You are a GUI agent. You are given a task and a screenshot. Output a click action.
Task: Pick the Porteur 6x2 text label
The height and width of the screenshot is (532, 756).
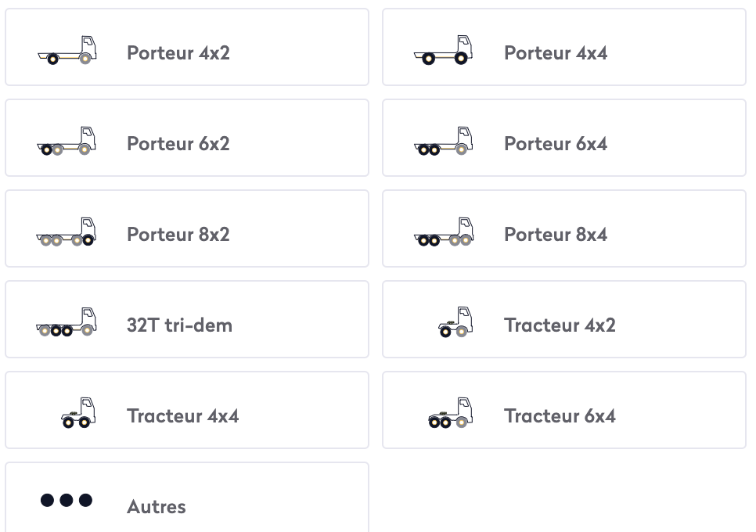(178, 144)
